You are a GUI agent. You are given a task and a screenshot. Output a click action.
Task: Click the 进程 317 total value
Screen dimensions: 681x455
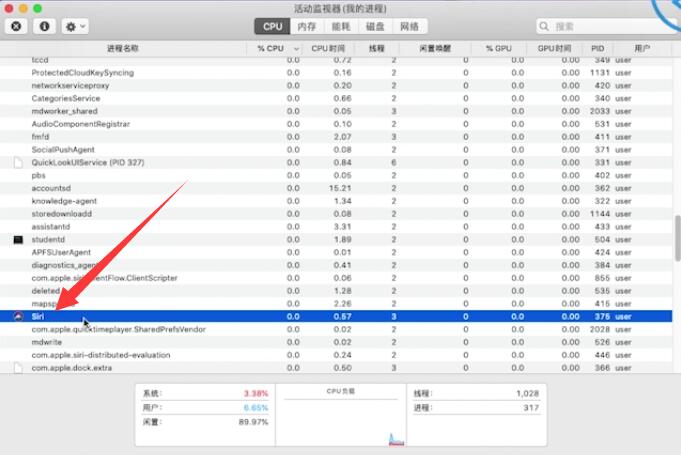(531, 408)
